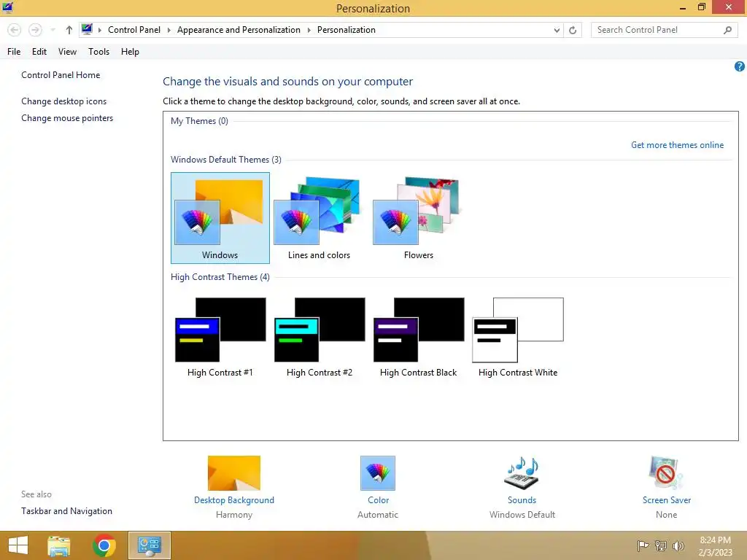Open Change mouse pointers link
747x560 pixels.
[67, 118]
